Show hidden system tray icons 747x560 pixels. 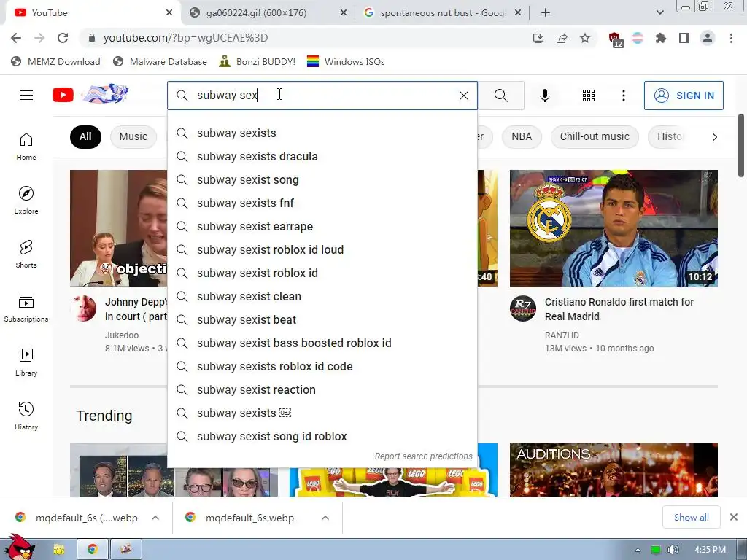638,550
